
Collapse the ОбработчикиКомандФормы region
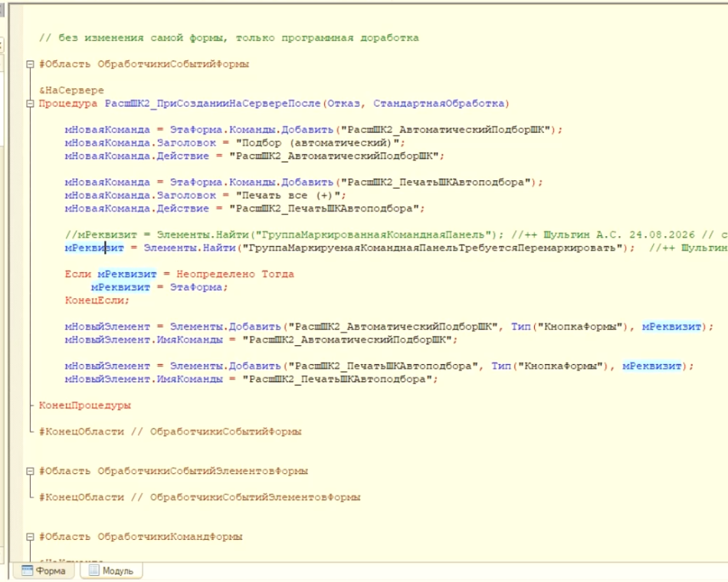coord(30,537)
